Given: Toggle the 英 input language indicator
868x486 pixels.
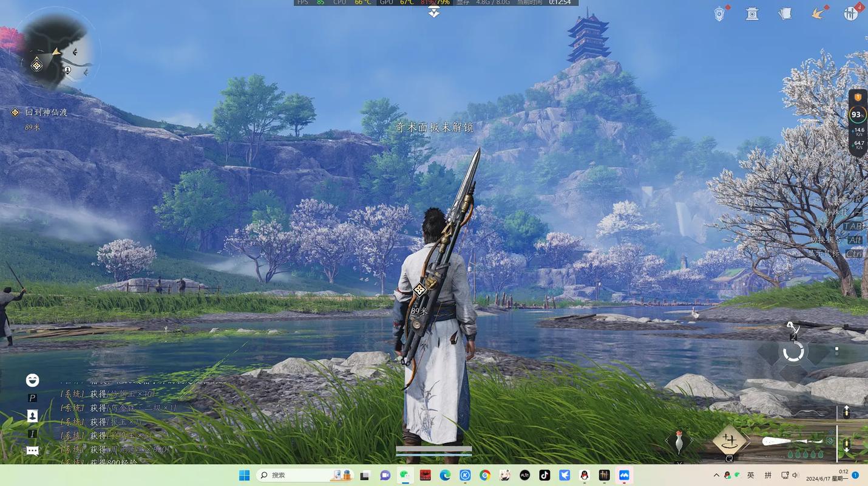Looking at the screenshot, I should (751, 475).
